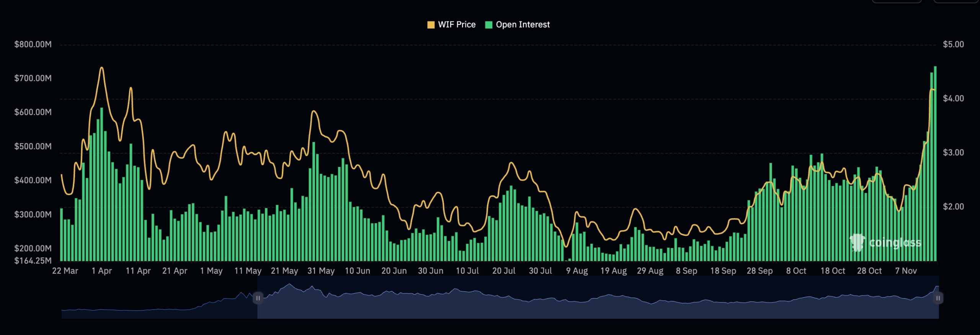980x335 pixels.
Task: Click the $400.00M axis label
Action: [x=33, y=180]
